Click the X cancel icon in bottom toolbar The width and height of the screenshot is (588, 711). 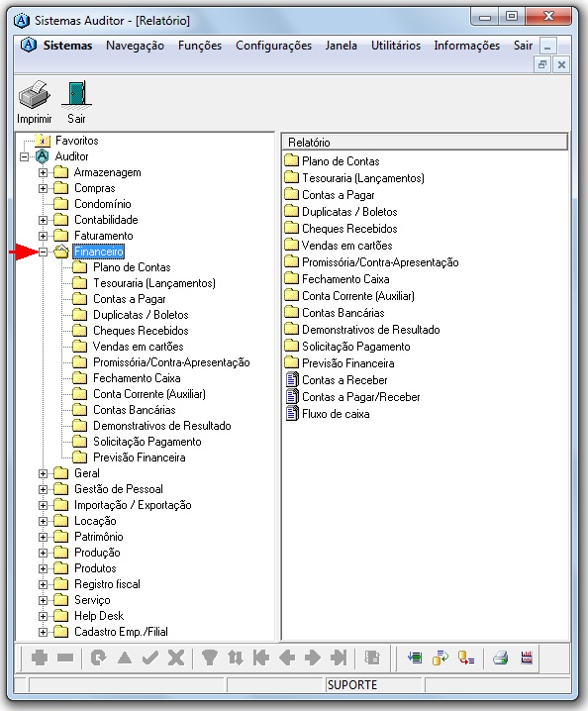(x=176, y=658)
